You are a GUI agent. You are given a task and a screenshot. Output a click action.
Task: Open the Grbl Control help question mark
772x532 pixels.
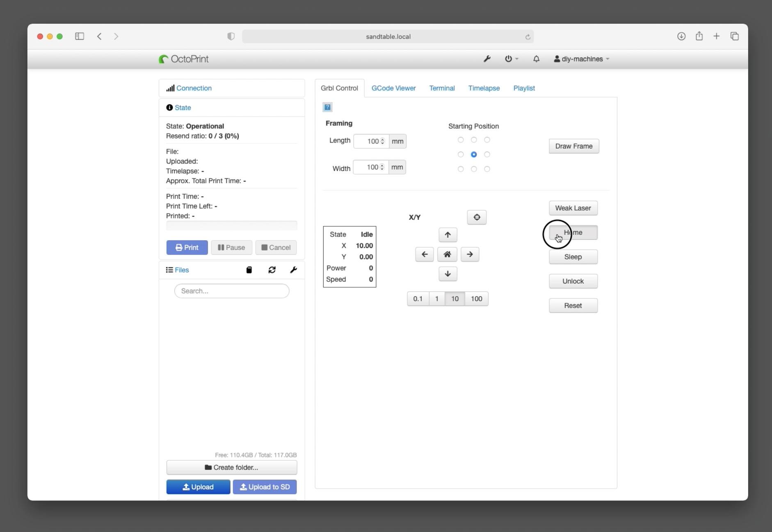327,107
